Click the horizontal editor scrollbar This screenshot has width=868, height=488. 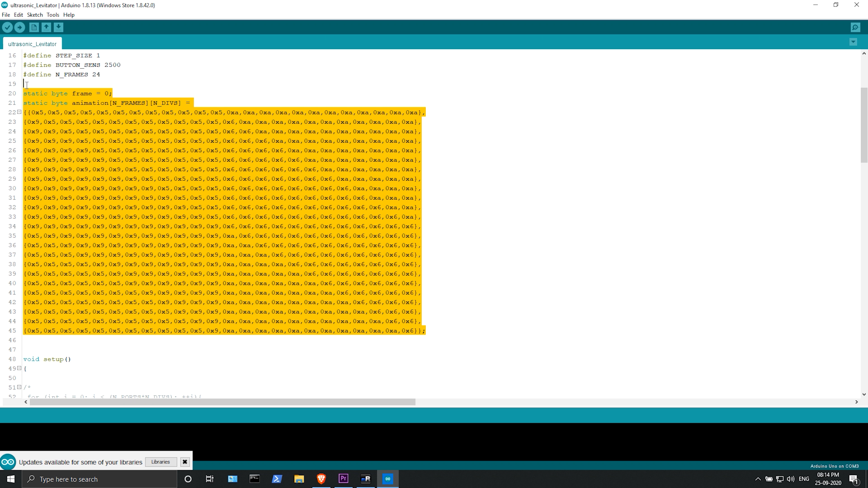pos(222,402)
